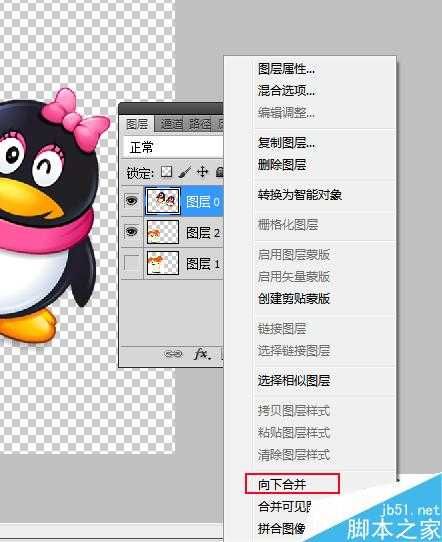Click 栅格化图层 menu entry
Screen dimensions: 442x542
288,225
